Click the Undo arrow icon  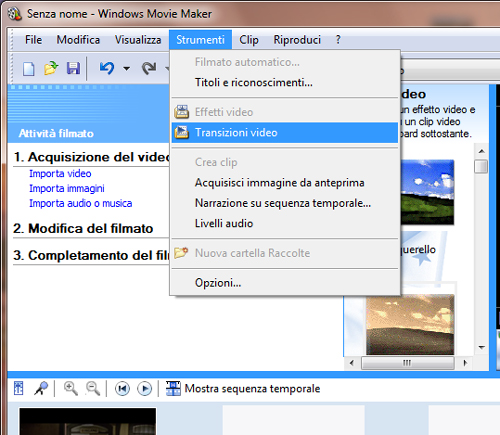(x=107, y=68)
